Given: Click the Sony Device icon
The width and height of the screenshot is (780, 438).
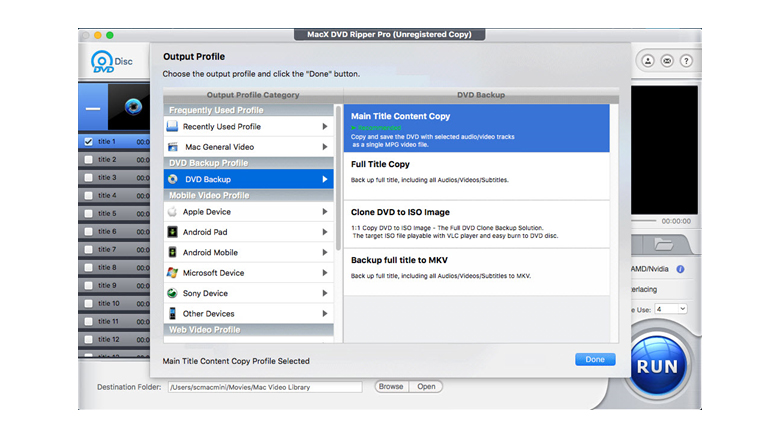Looking at the screenshot, I should [x=172, y=293].
